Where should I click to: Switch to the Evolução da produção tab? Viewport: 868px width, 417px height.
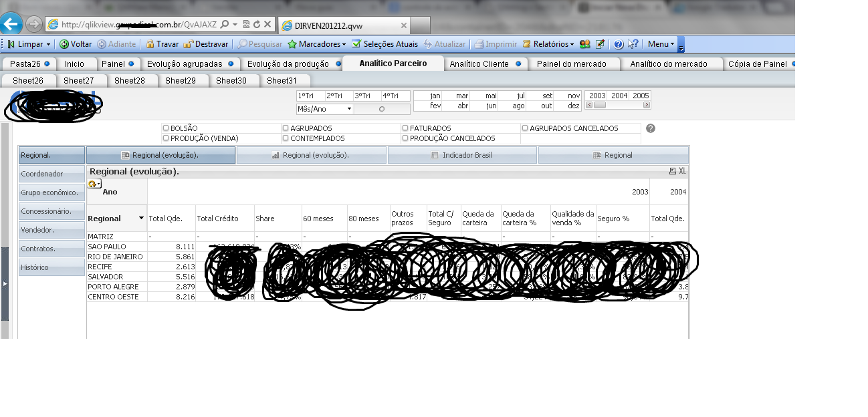pos(292,64)
